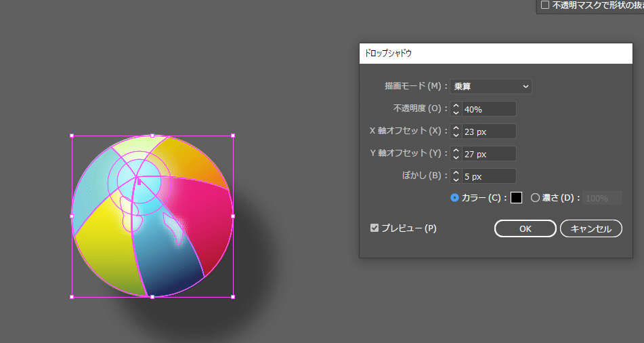The height and width of the screenshot is (343, 644).
Task: Click the top-left bounding box handle
Action: (72, 136)
